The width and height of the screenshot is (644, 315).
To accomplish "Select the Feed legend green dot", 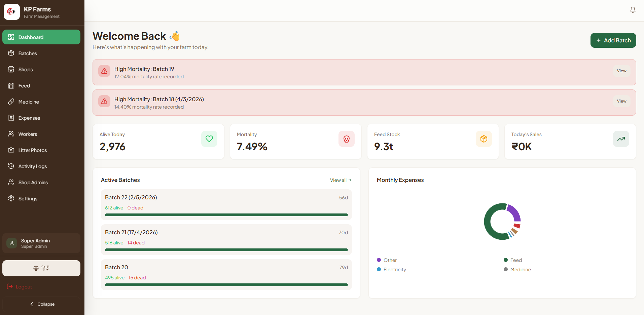I will pos(506,260).
